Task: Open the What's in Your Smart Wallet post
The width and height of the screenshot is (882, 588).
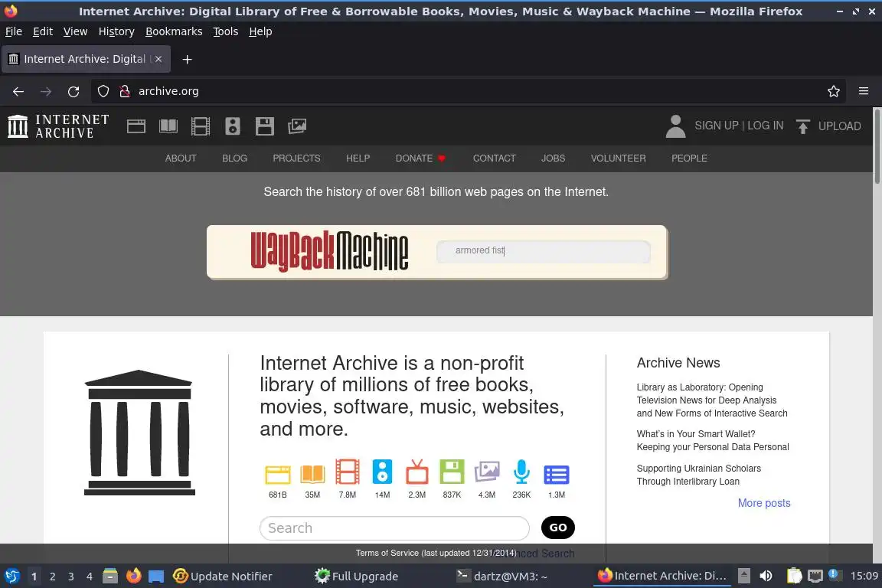Action: pyautogui.click(x=713, y=440)
